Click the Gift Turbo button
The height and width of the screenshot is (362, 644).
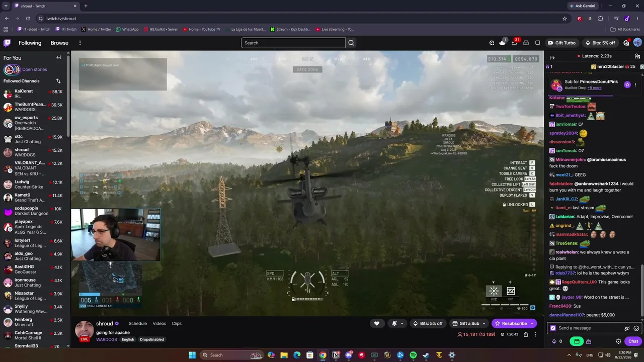click(x=561, y=43)
